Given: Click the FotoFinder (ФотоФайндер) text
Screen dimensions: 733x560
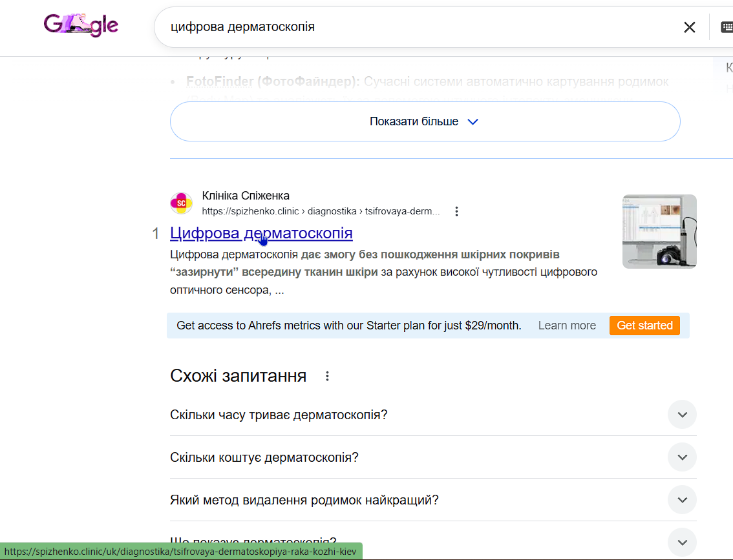Looking at the screenshot, I should pyautogui.click(x=273, y=81).
